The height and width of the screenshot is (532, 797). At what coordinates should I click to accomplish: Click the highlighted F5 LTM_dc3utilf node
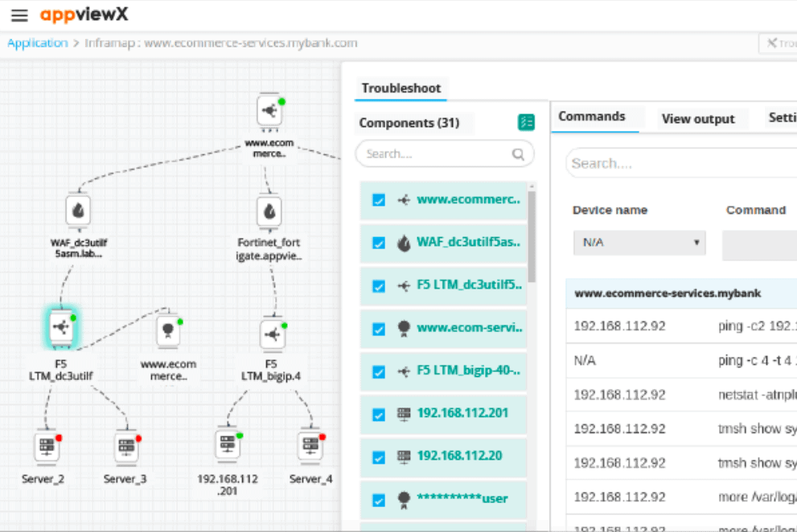point(61,327)
